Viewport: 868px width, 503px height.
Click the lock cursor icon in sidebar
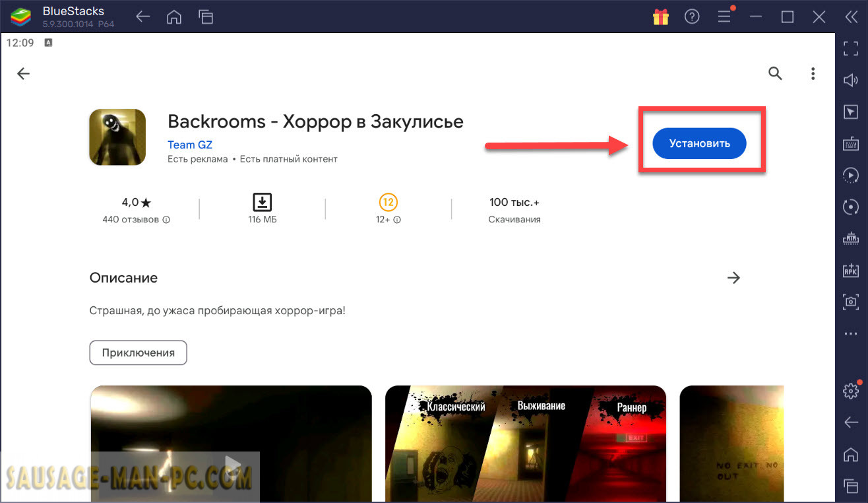pyautogui.click(x=851, y=112)
